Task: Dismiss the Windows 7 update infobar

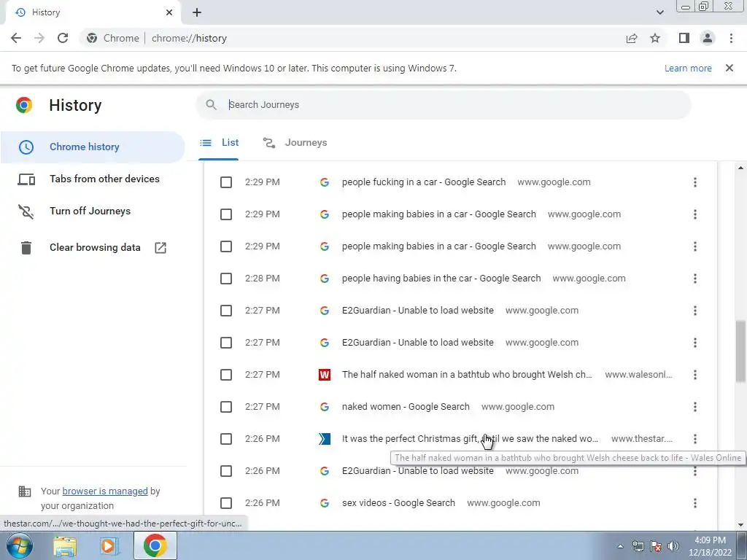Action: coord(729,68)
